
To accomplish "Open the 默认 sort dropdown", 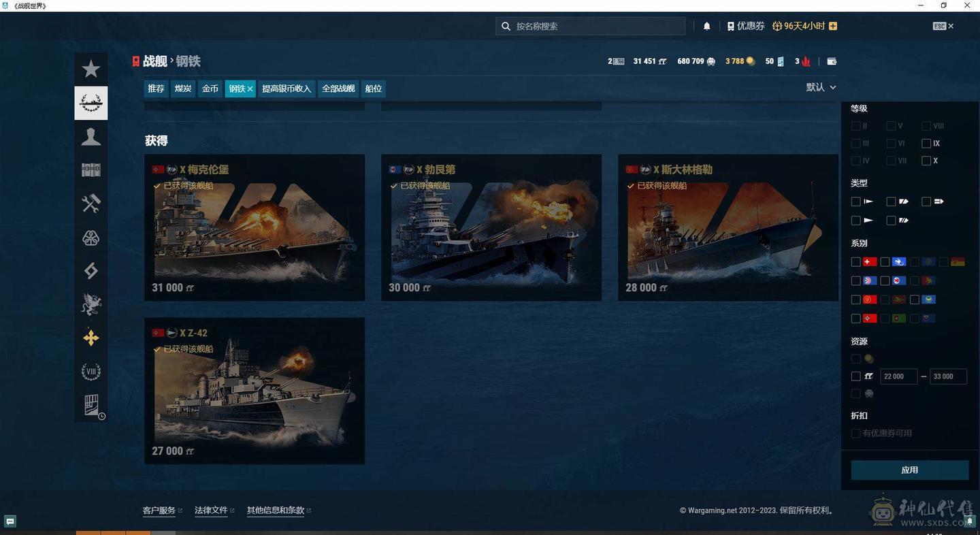I will [x=821, y=87].
